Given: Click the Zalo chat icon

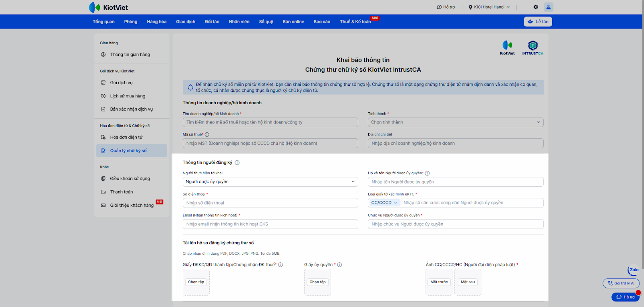Looking at the screenshot, I should click(634, 270).
